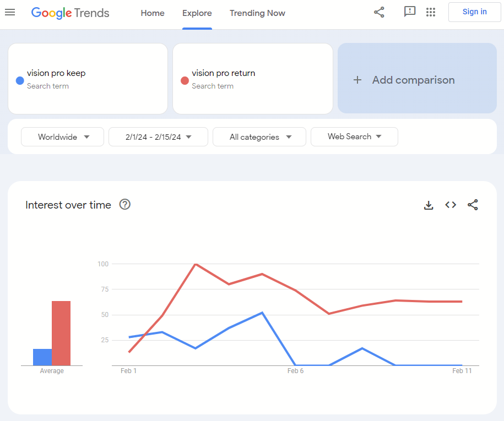Open the send feedback icon
The height and width of the screenshot is (421, 504).
[409, 12]
